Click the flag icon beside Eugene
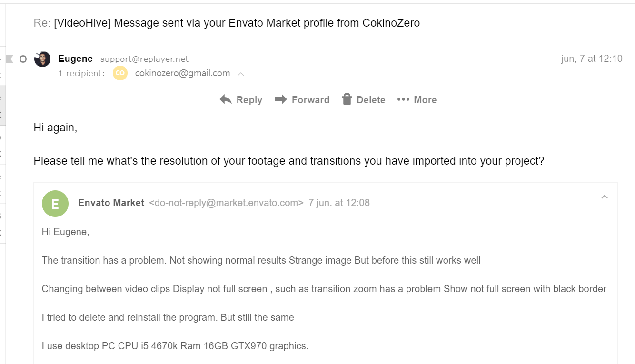Viewport: 635px width, 364px height. click(x=9, y=59)
